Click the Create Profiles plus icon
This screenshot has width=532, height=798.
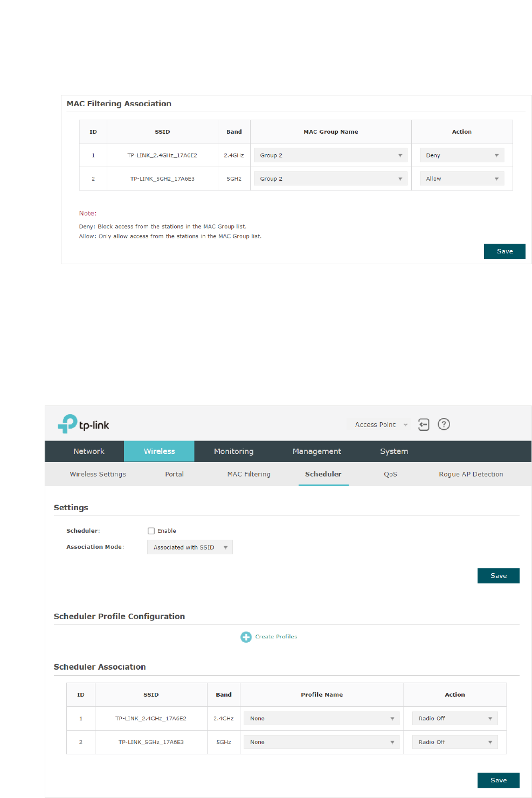click(x=246, y=637)
